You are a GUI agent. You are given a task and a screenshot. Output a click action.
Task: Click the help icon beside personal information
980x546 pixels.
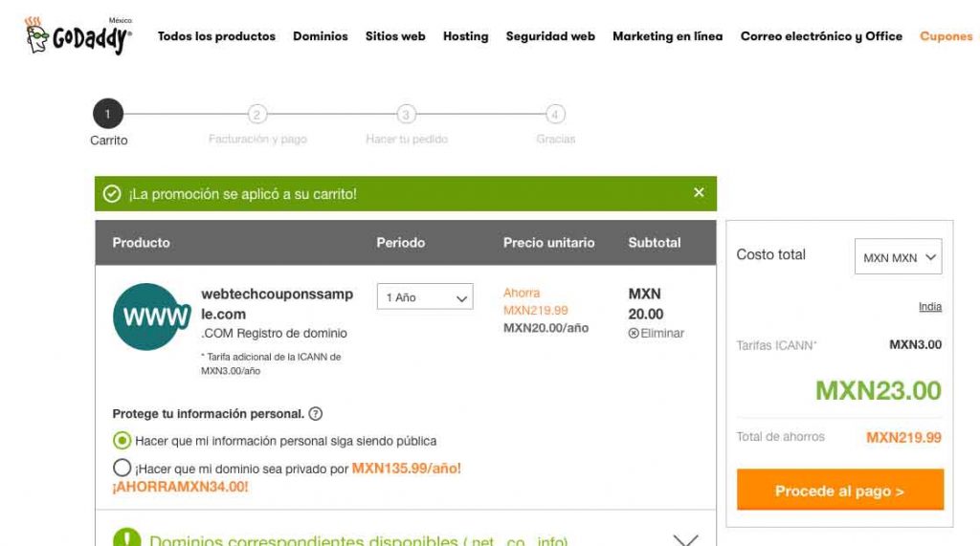pos(316,414)
